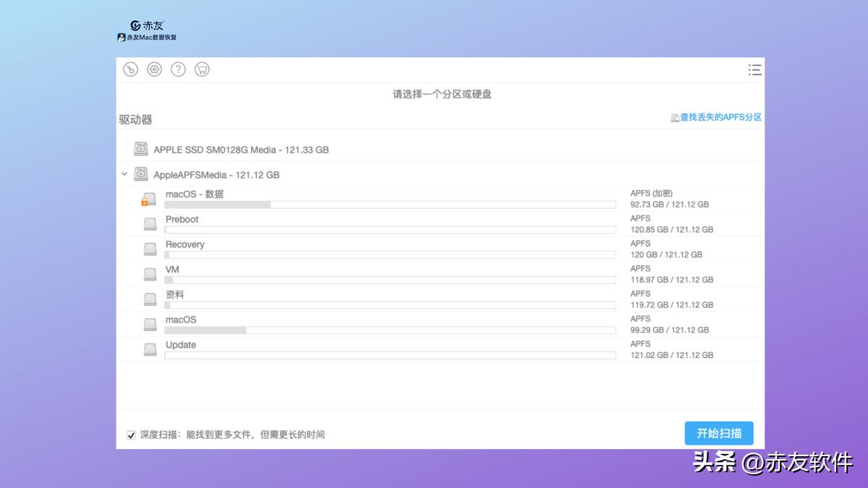Open the activation/register key icon
Image resolution: width=868 pixels, height=488 pixels.
click(x=131, y=69)
